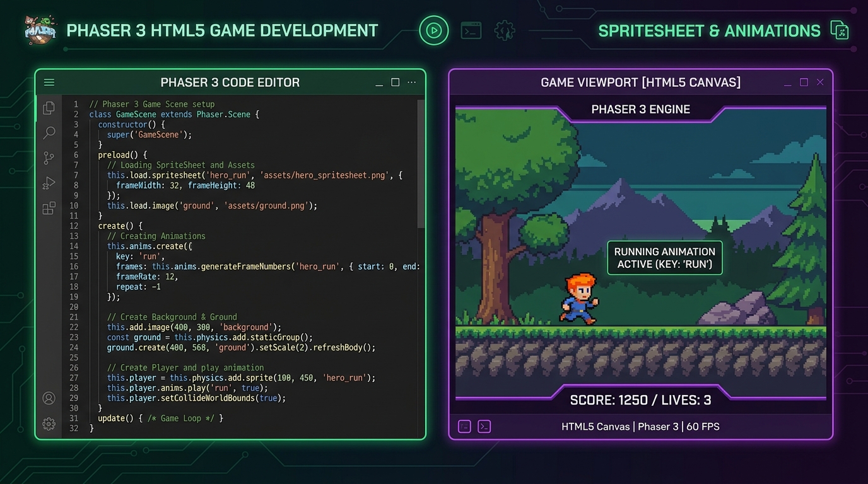Click the play button in the header
Screen dimensions: 868x484
(x=433, y=30)
